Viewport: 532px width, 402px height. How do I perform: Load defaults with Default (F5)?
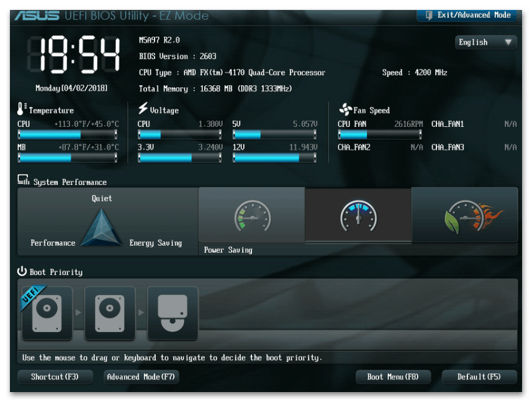[x=479, y=377]
